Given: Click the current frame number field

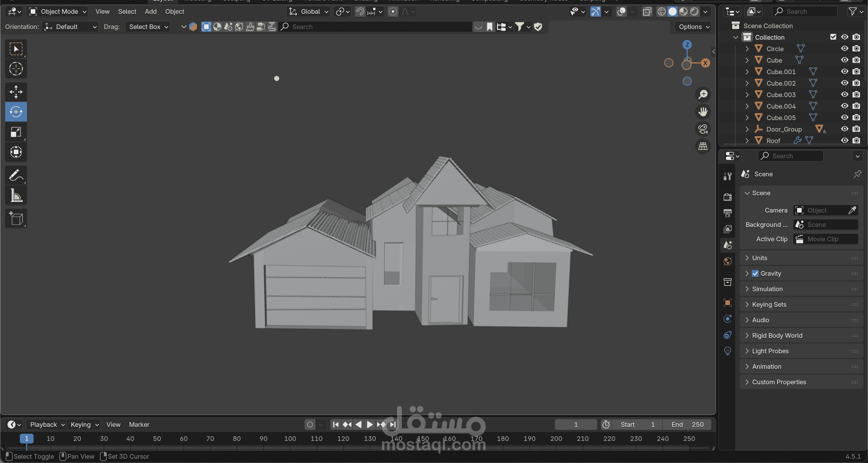Looking at the screenshot, I should click(x=576, y=425).
